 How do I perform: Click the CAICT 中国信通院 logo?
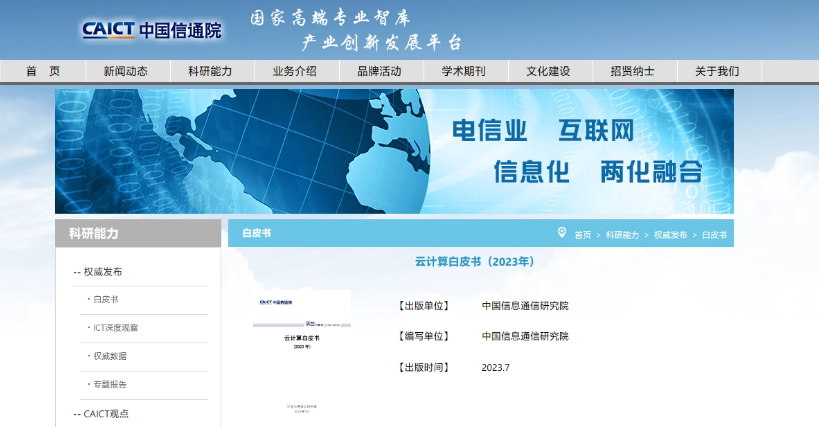(152, 30)
